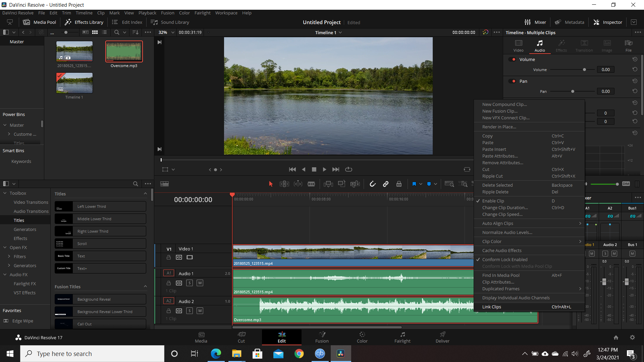Switch to the Deliver page
The image size is (644, 362).
click(442, 337)
